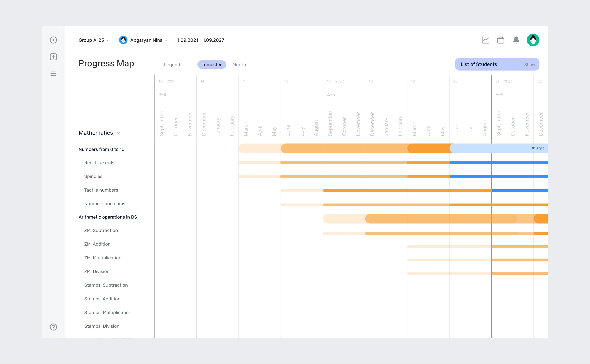
Task: Click the sidebar expand arrow icon
Action: pyautogui.click(x=53, y=40)
